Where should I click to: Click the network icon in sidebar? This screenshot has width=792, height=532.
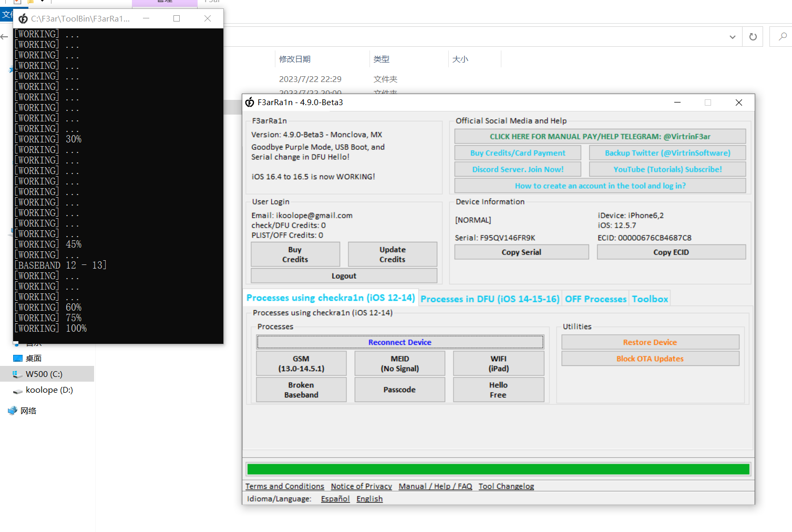13,411
